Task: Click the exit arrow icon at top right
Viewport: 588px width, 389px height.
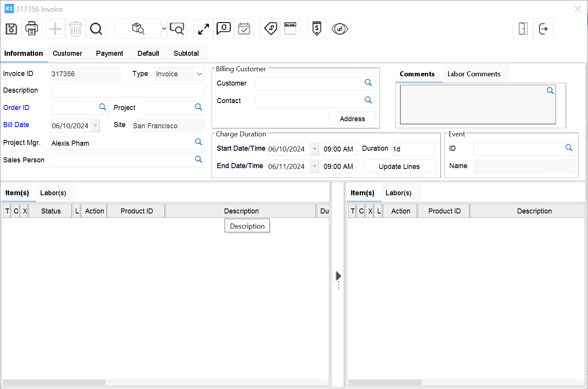Action: tap(543, 29)
